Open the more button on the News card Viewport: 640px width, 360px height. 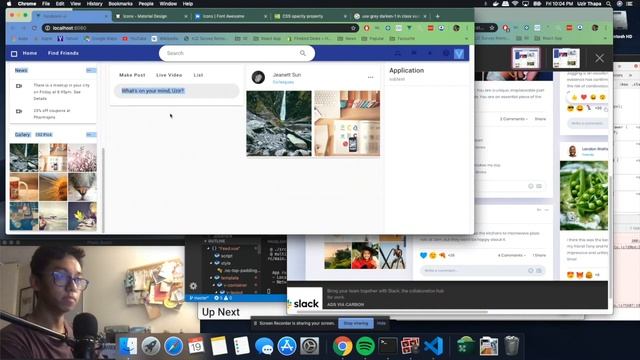pos(91,70)
